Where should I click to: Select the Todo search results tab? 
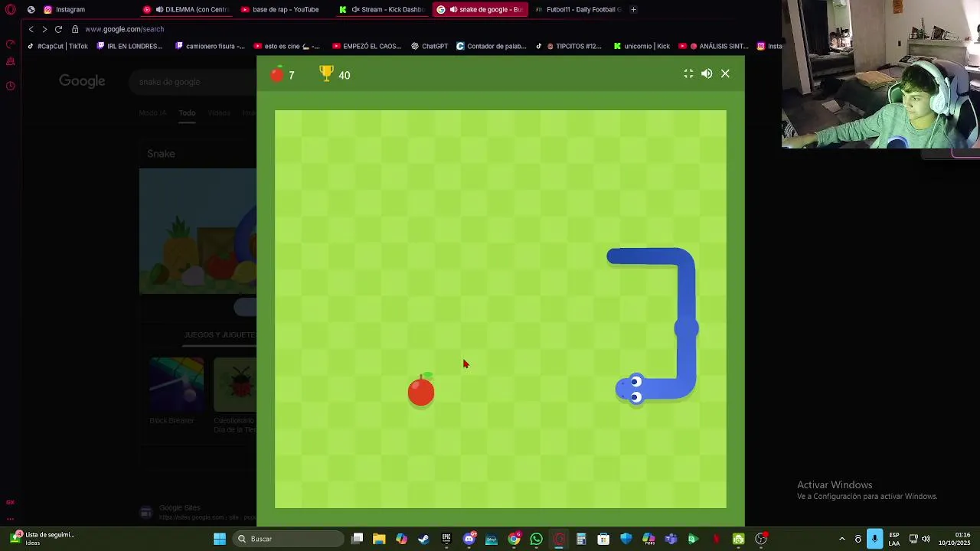(187, 112)
